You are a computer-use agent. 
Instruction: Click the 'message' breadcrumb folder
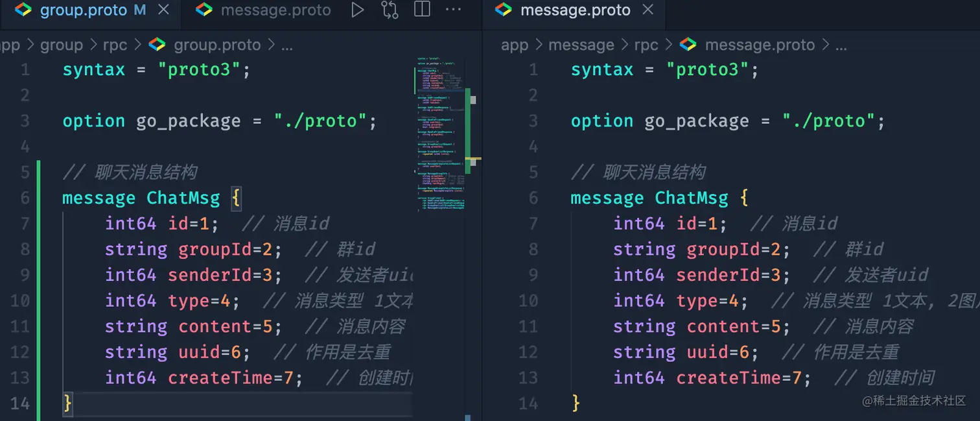pyautogui.click(x=581, y=45)
